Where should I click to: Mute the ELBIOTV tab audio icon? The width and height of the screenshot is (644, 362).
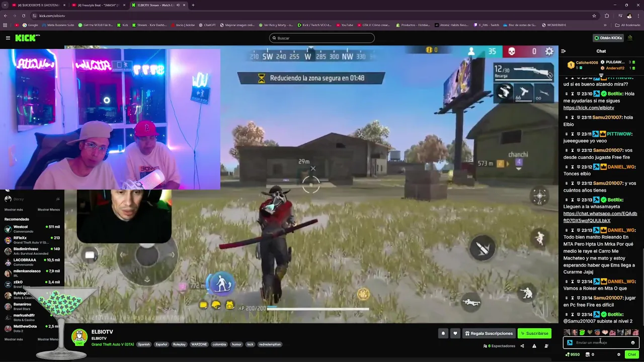178,5
